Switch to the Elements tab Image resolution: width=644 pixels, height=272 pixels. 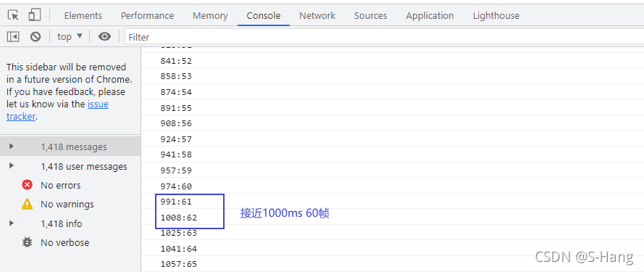(x=83, y=16)
